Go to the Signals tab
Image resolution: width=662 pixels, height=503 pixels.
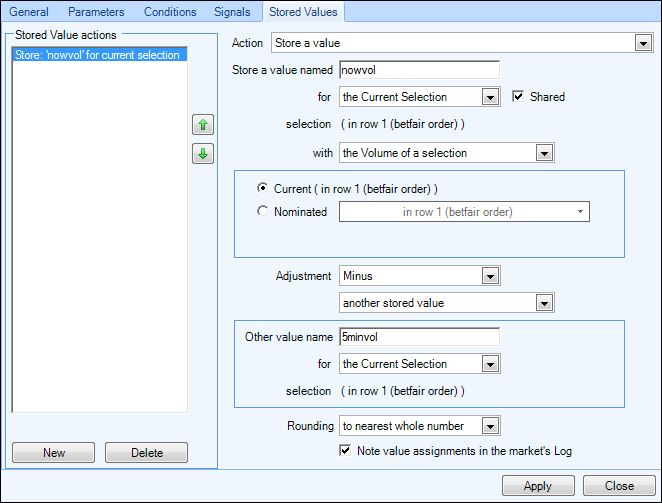tap(232, 12)
